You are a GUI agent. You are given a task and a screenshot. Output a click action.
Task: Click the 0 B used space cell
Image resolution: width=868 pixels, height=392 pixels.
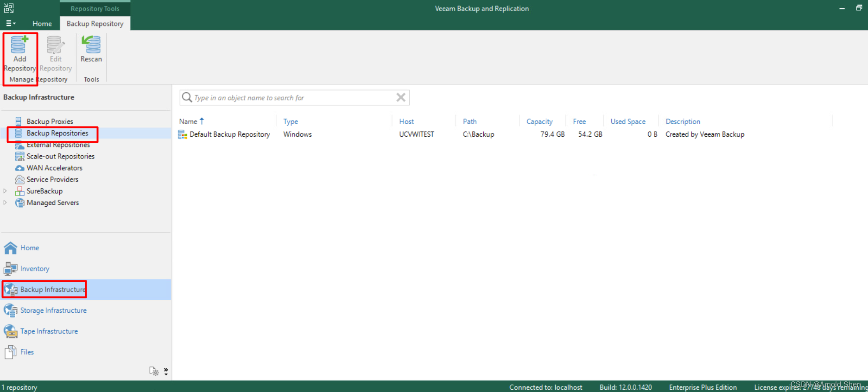click(x=653, y=134)
